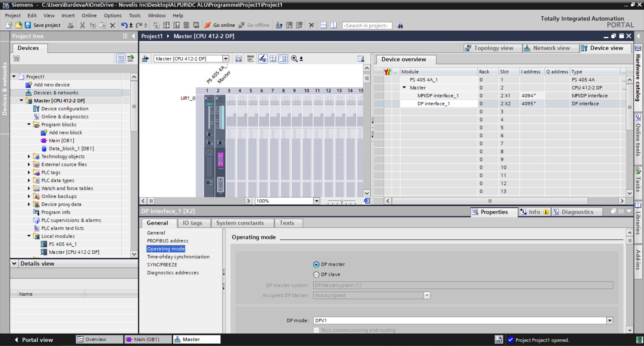Click the zoom magnifier icon in device view
Viewport: 644px width, 346px height.
click(294, 59)
